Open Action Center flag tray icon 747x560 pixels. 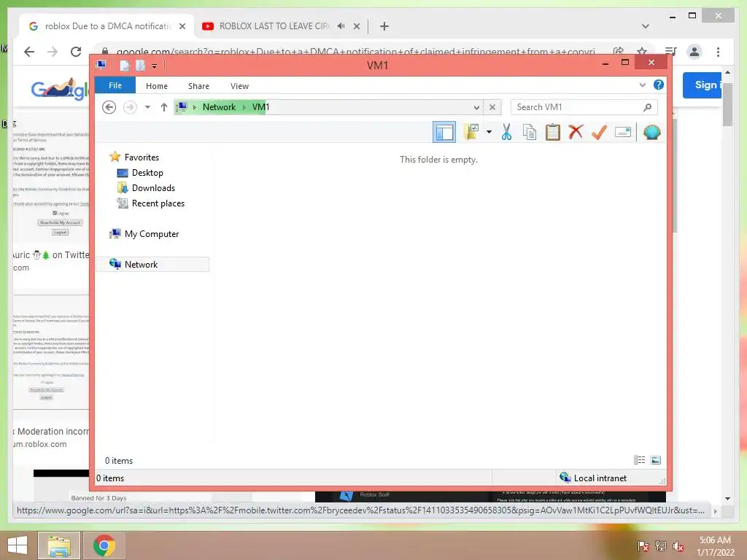[x=643, y=546]
